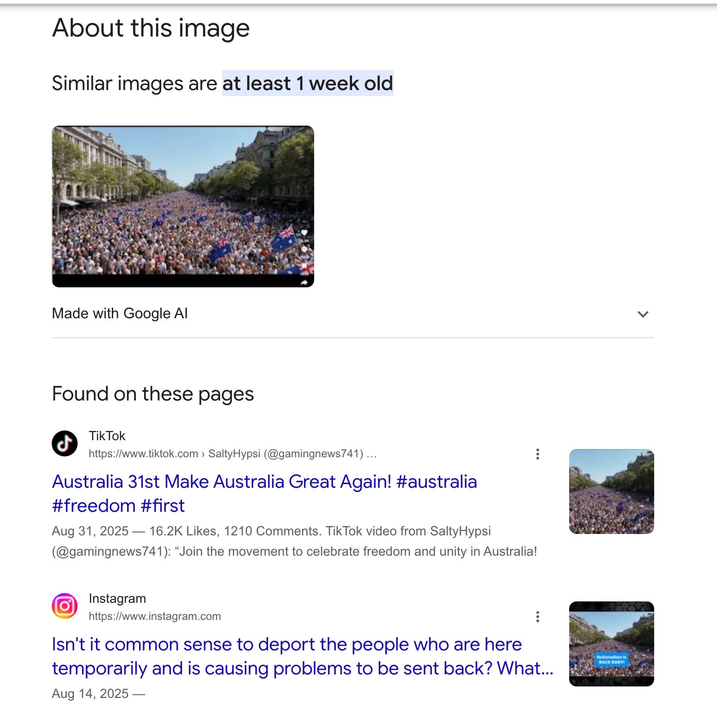Click the instagram.com URL text

coord(155,616)
